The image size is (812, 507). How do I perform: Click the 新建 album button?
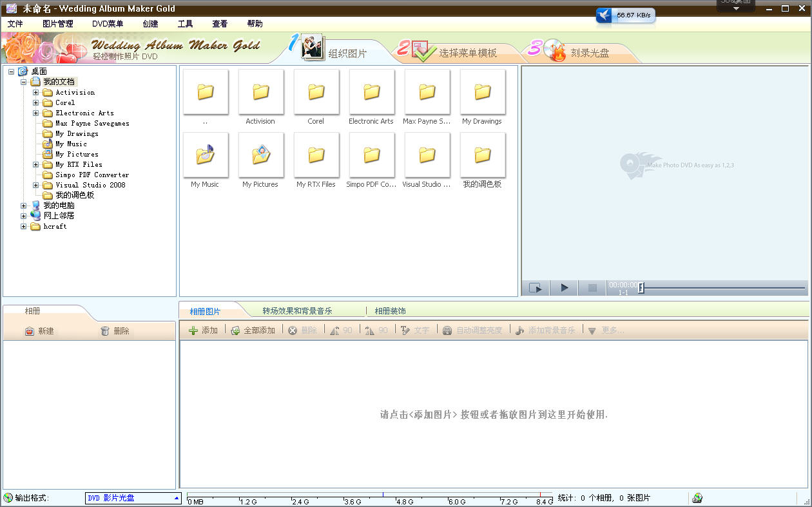tap(39, 331)
